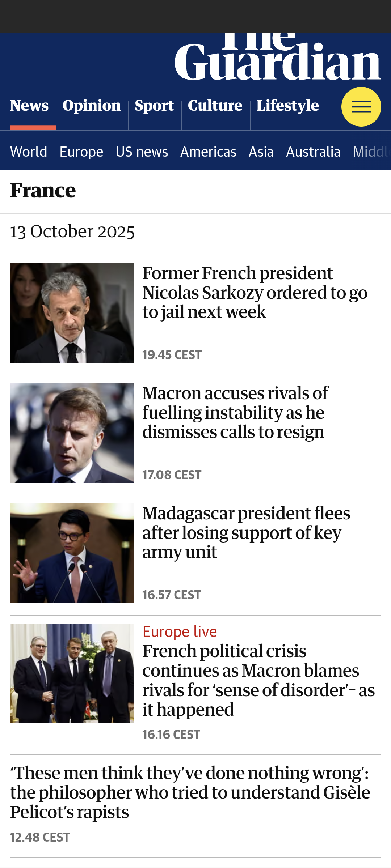Navigate to World news
This screenshot has height=868, width=391.
[x=29, y=152]
